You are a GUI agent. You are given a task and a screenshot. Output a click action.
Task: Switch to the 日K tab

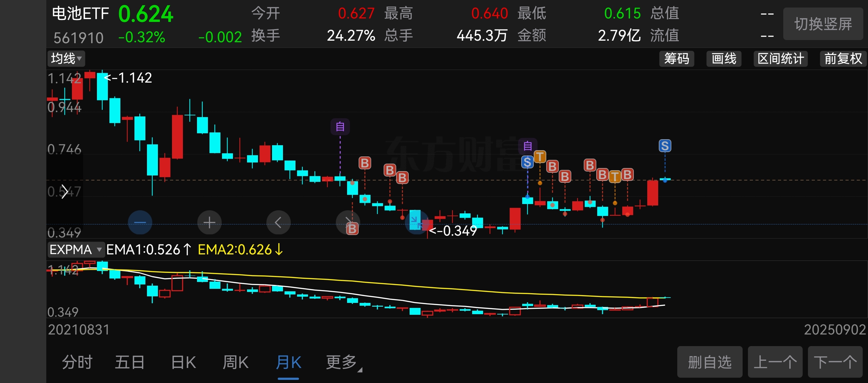coord(183,362)
